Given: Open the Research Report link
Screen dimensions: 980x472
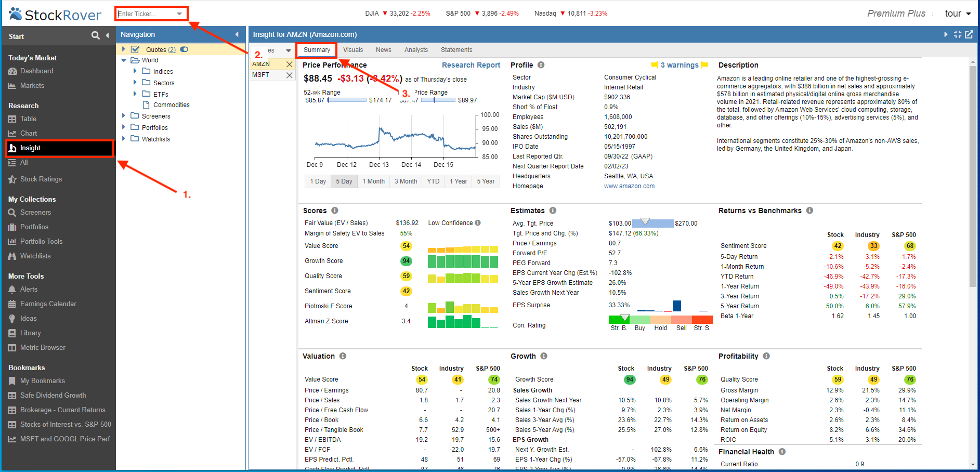Looking at the screenshot, I should pyautogui.click(x=471, y=65).
